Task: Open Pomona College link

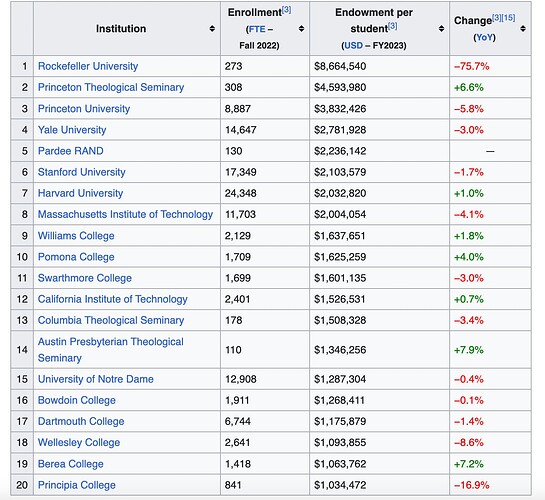Action: pyautogui.click(x=76, y=257)
